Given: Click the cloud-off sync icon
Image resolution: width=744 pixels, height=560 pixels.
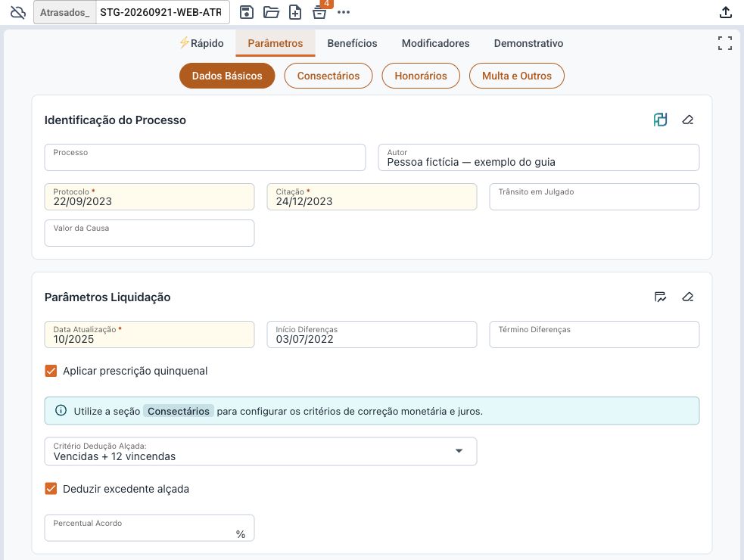Looking at the screenshot, I should pos(18,12).
